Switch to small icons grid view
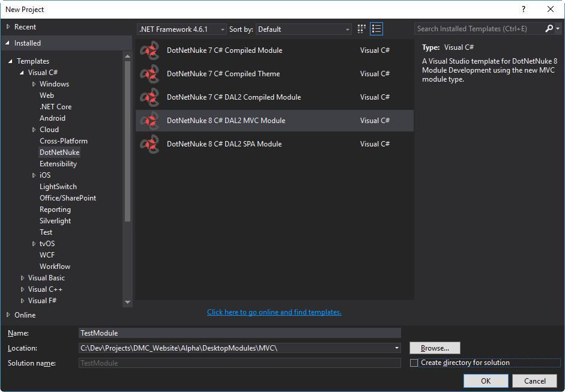This screenshot has height=392, width=565. (361, 29)
